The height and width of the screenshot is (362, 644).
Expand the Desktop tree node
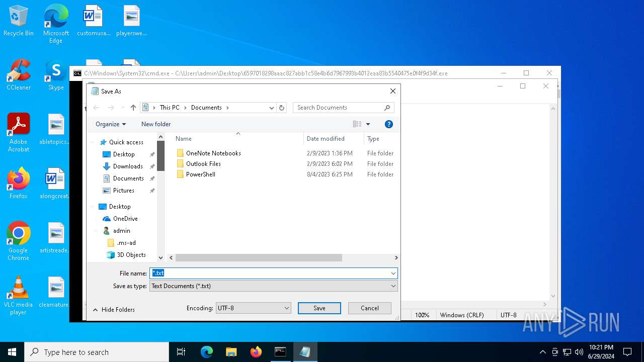[93, 207]
